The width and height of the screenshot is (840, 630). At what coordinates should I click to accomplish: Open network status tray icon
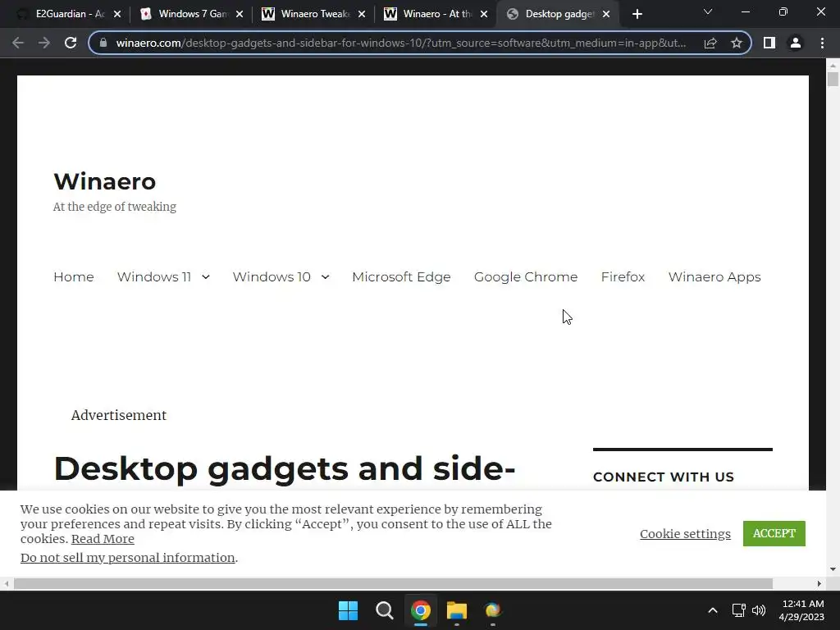(x=739, y=610)
